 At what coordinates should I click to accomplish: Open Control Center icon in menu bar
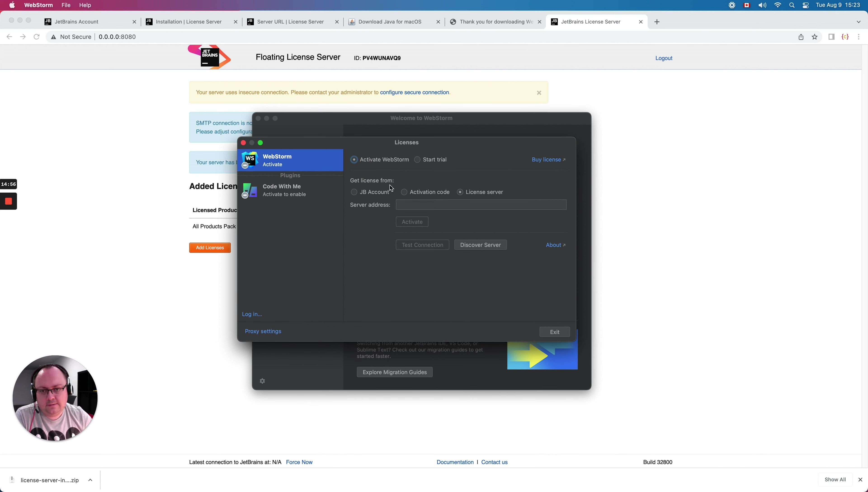click(x=806, y=5)
